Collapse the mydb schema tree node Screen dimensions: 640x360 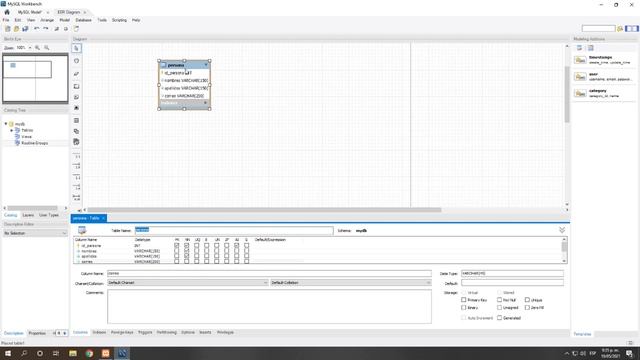pos(6,124)
